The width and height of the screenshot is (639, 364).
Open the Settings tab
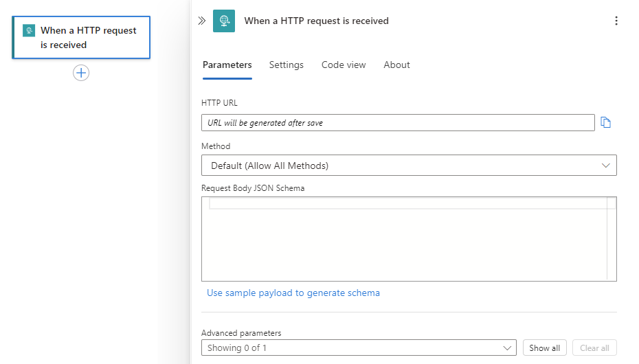pyautogui.click(x=286, y=65)
